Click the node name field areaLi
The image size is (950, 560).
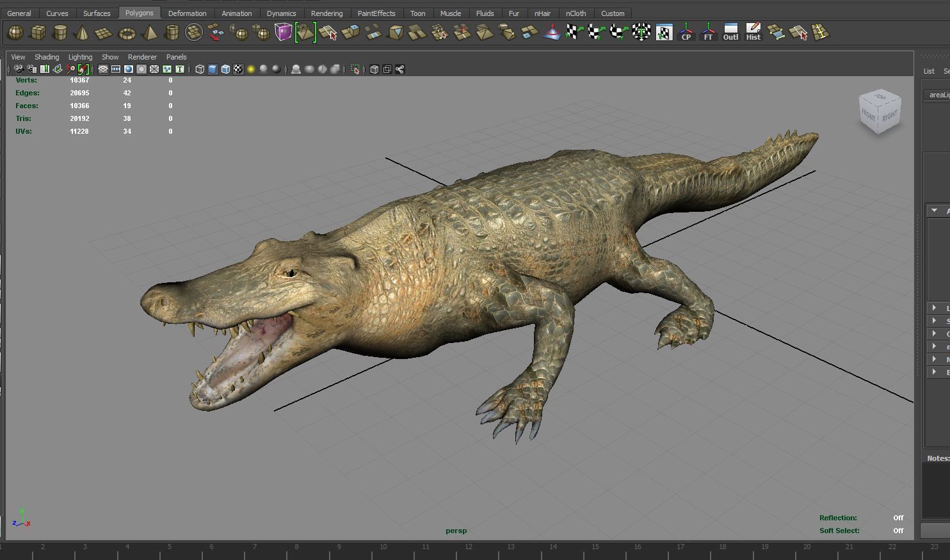937,95
